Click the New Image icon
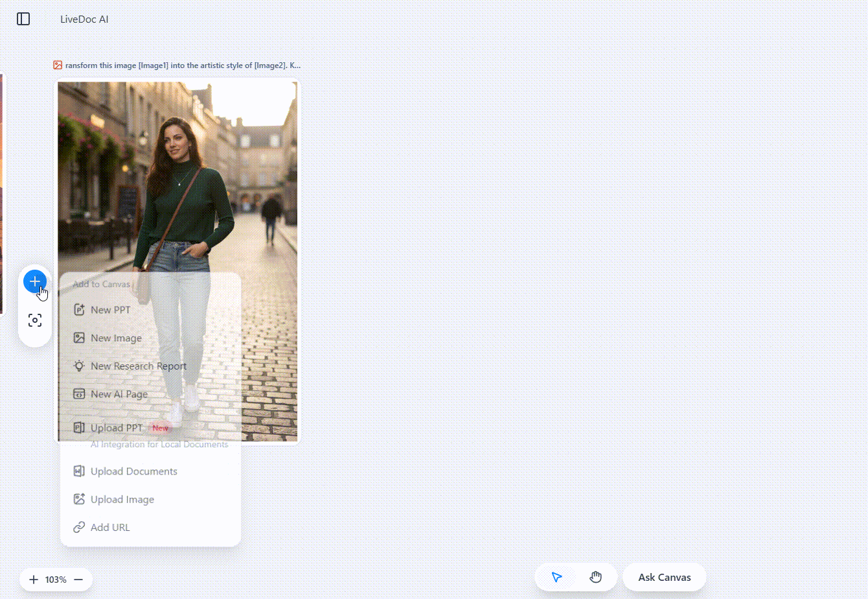Viewport: 868px width, 599px height. point(78,338)
